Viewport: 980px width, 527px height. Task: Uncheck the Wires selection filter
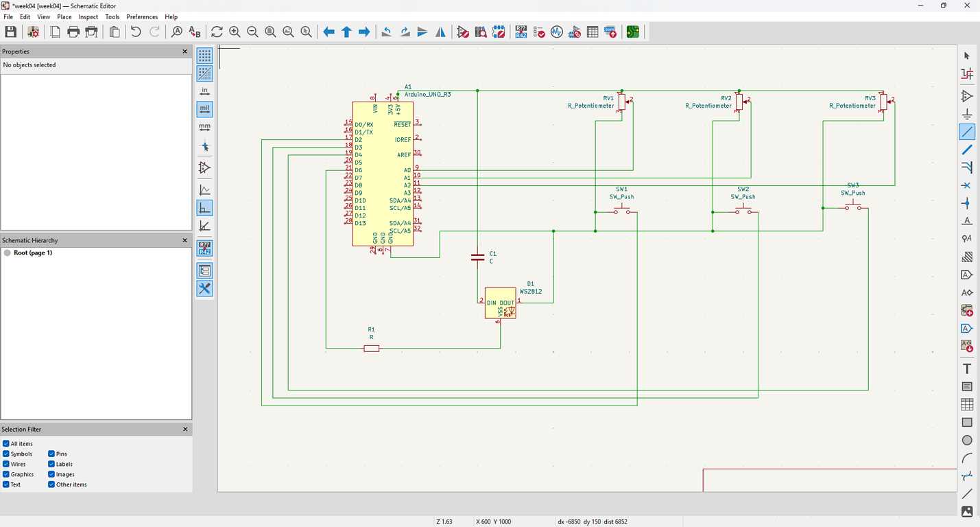pos(6,464)
